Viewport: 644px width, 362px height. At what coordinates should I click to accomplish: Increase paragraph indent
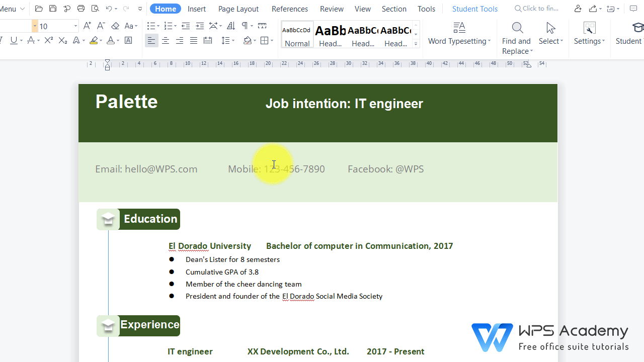(x=200, y=26)
